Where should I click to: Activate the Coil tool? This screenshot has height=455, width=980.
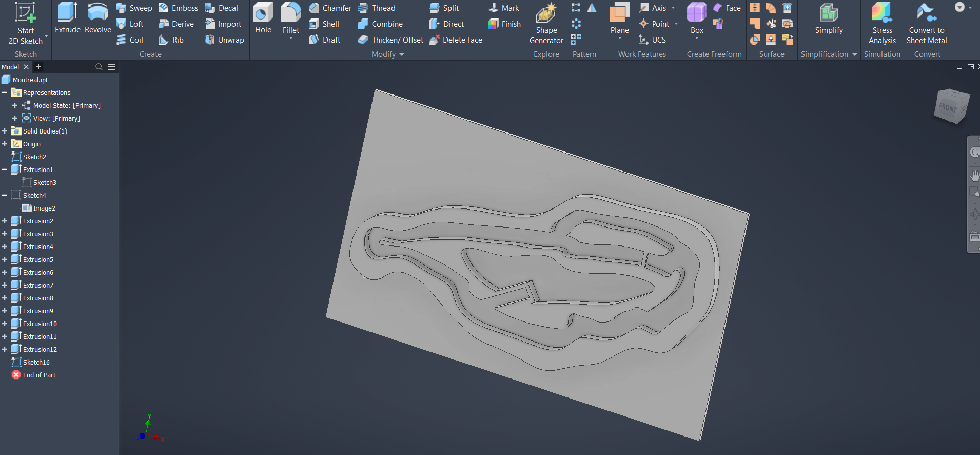(x=130, y=40)
